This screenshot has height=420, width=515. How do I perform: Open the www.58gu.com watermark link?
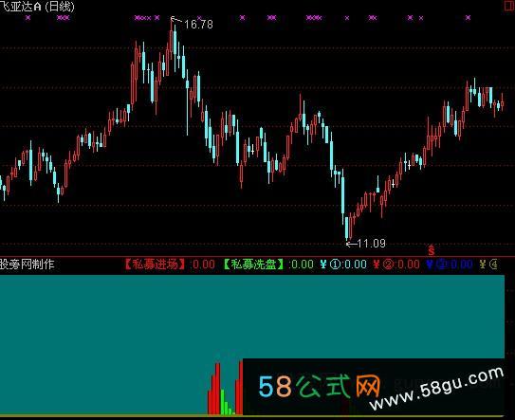click(437, 388)
